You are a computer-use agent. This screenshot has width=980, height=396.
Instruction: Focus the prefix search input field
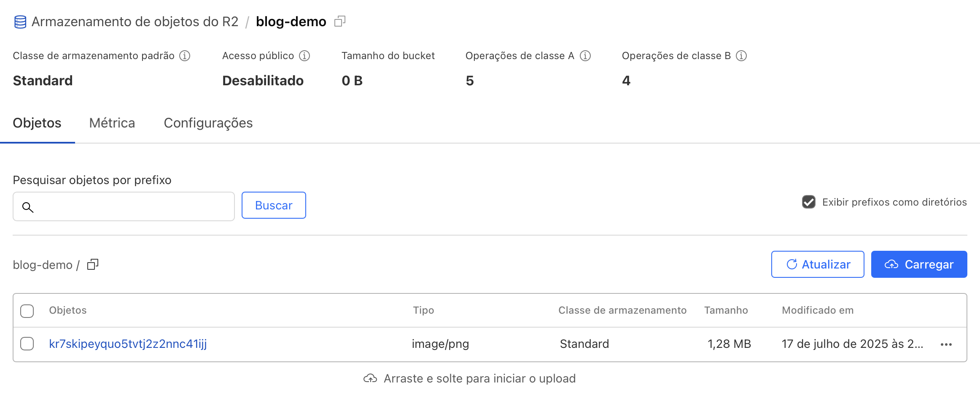coord(124,206)
